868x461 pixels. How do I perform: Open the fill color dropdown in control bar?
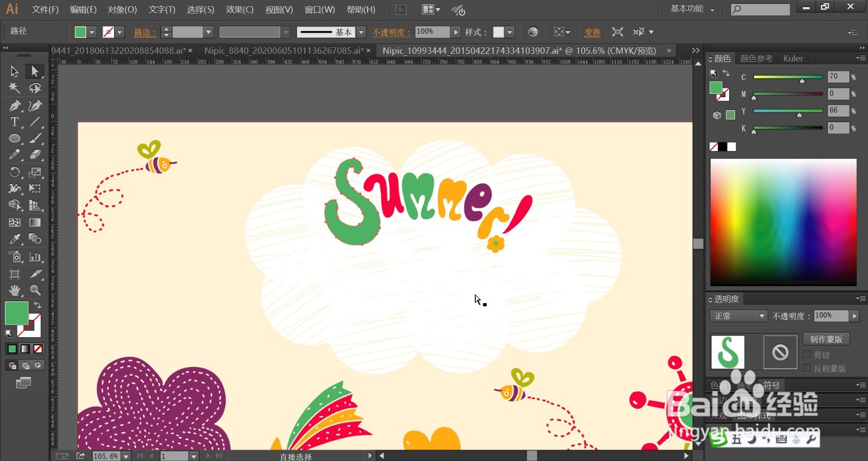click(x=92, y=32)
